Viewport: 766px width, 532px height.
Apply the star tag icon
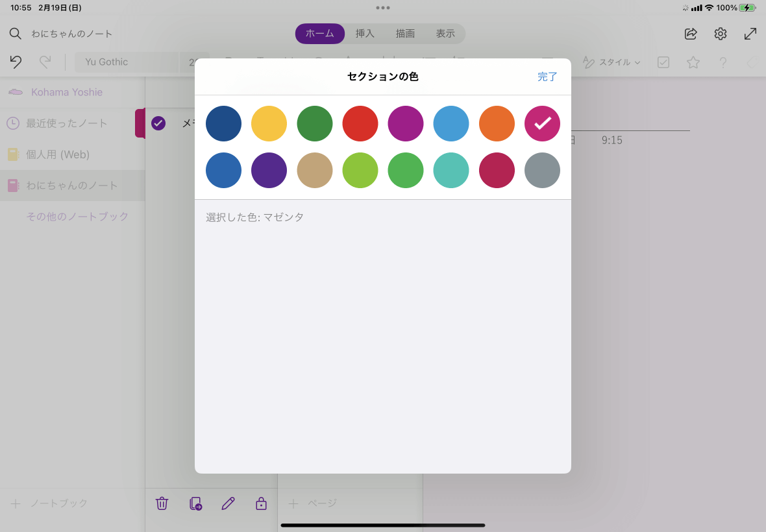(693, 62)
